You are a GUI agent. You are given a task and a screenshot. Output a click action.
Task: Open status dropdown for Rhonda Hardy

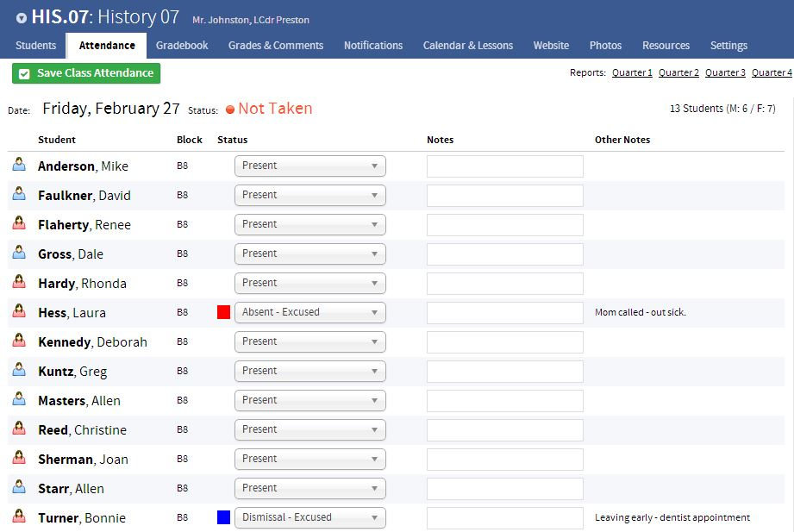[309, 284]
